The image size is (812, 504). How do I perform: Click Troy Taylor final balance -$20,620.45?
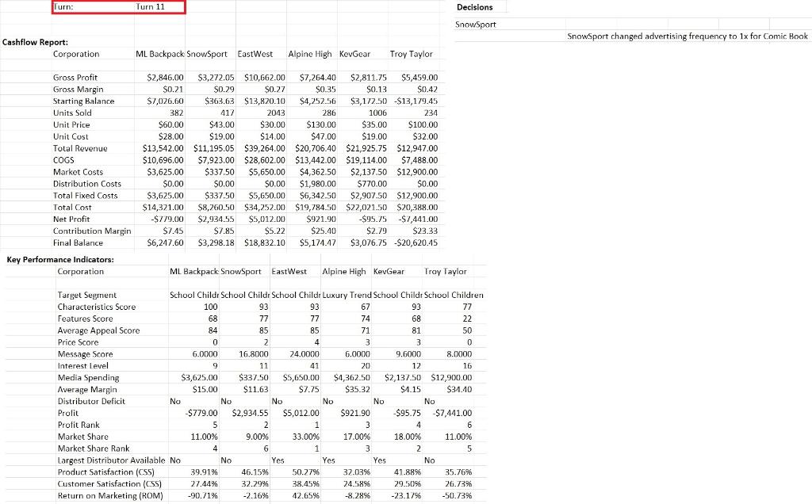416,243
